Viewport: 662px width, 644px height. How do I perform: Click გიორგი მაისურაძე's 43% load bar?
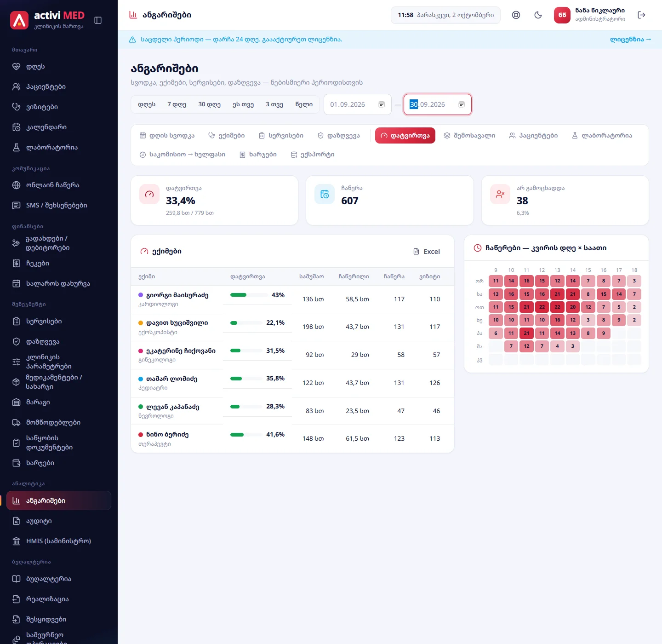[249, 295]
